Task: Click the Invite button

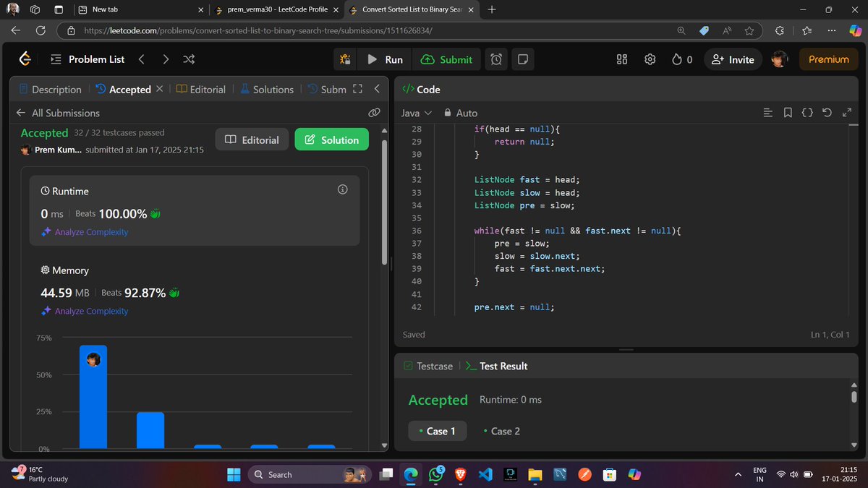Action: pos(733,59)
